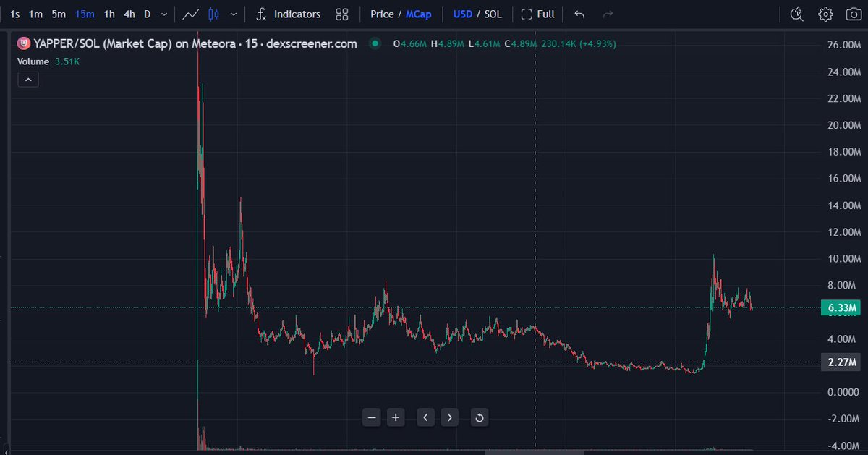This screenshot has width=868, height=455.
Task: Click the YAPPER/SOL symbol title
Action: pos(193,43)
